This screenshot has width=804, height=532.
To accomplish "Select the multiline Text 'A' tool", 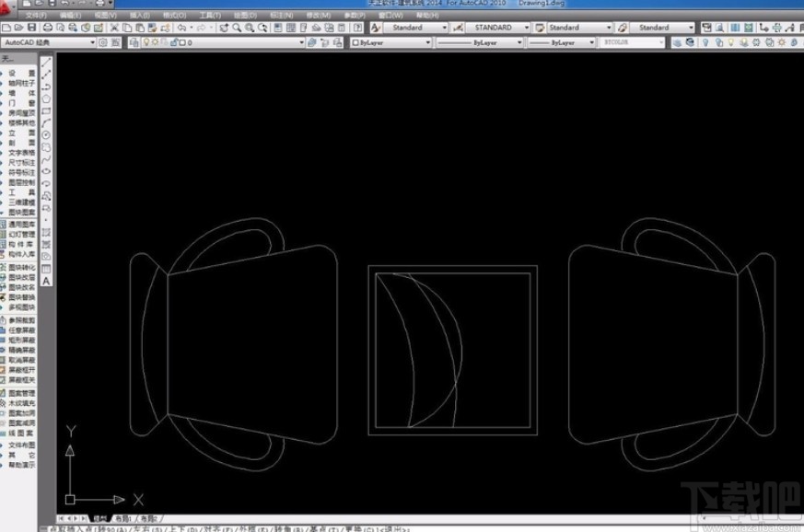I will [46, 281].
